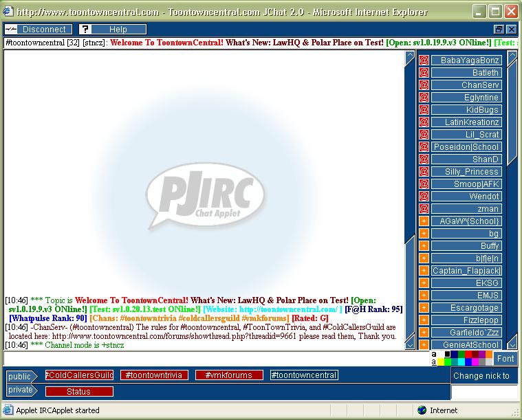Viewport: 522px width, 420px height.
Task: Select user b|f|e|n in nick list
Action: pos(466,258)
